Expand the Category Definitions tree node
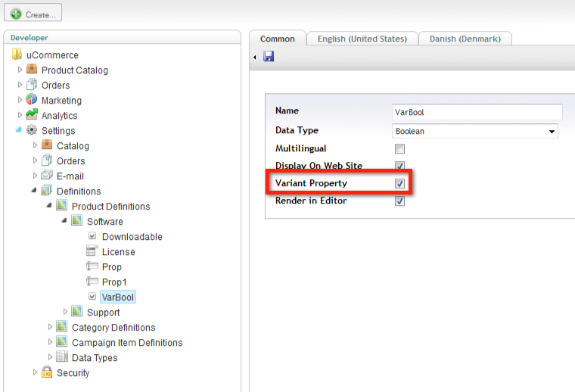Image resolution: width=575 pixels, height=392 pixels. coord(51,327)
